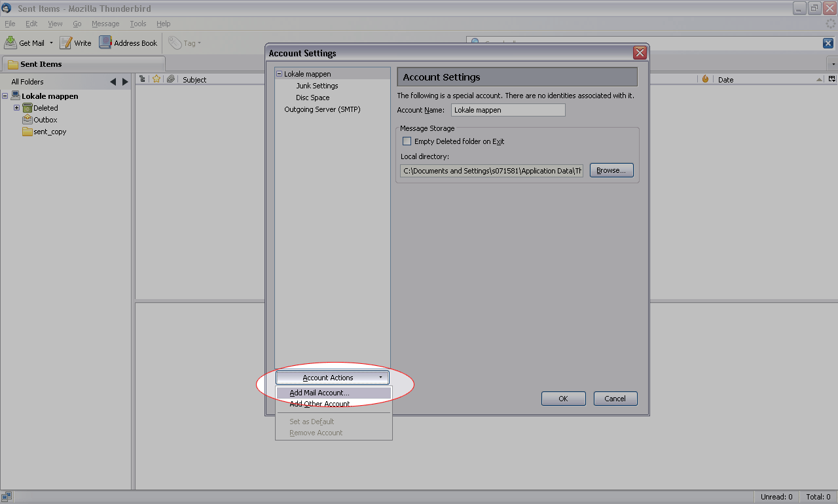838x504 pixels.
Task: Choose Add Other Account menu item
Action: tap(319, 404)
